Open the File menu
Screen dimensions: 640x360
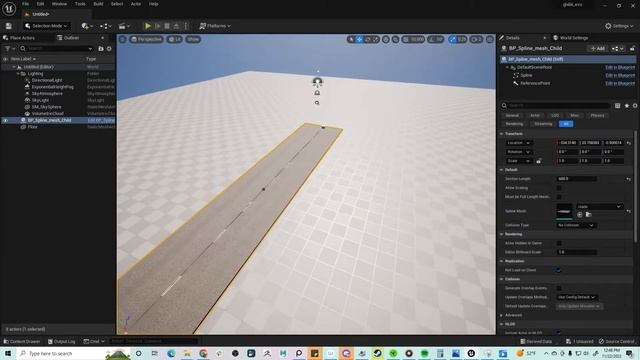pos(25,4)
